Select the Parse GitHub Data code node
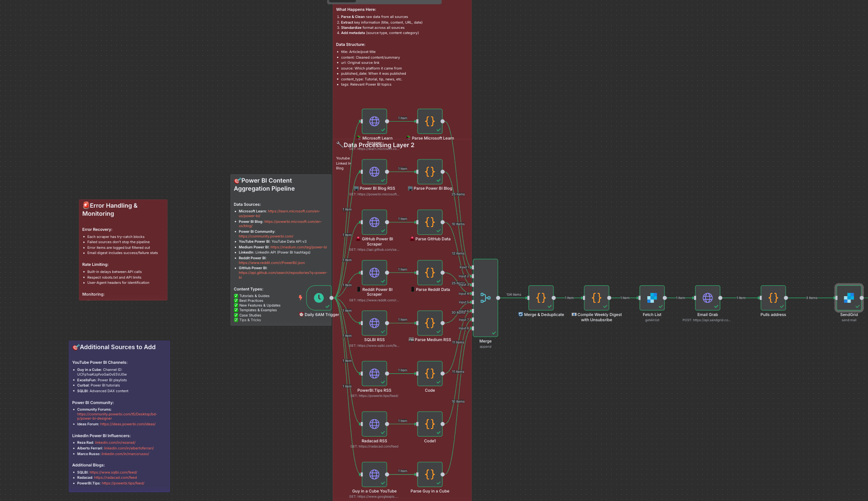 430,222
